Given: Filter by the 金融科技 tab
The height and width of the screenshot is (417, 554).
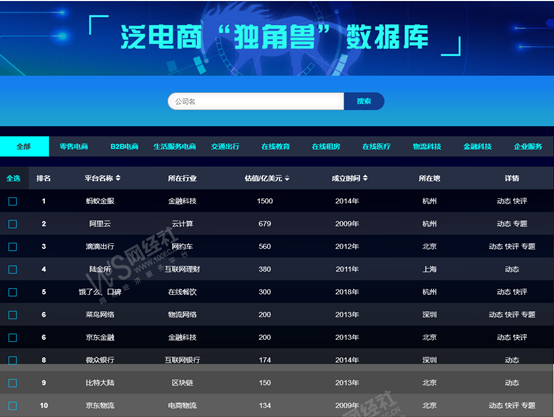Looking at the screenshot, I should tap(478, 146).
